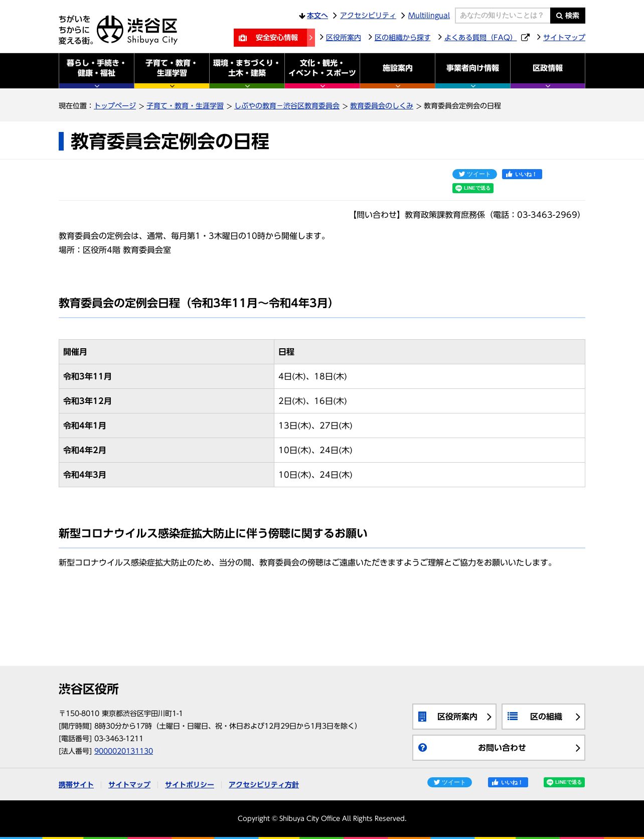
Task: Open 区役所案内 header link
Action: coord(343,38)
